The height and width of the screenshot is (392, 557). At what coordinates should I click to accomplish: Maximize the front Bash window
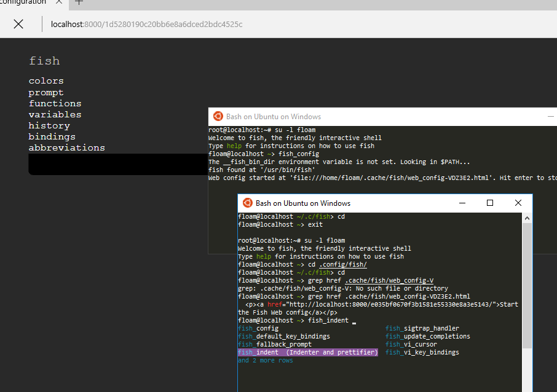(x=490, y=203)
